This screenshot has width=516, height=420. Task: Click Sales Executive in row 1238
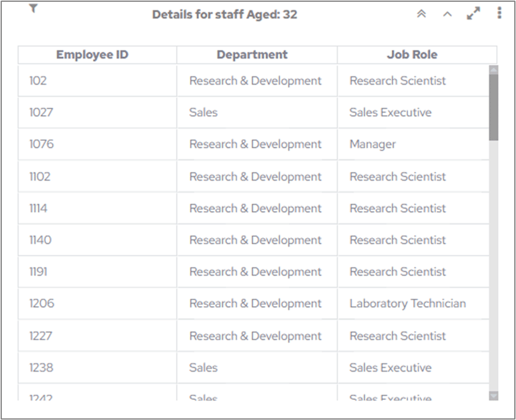pyautogui.click(x=390, y=367)
